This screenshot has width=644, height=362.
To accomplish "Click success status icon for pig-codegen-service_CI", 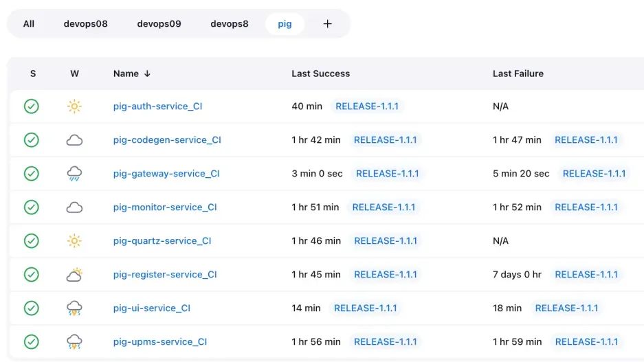I will 31,140.
